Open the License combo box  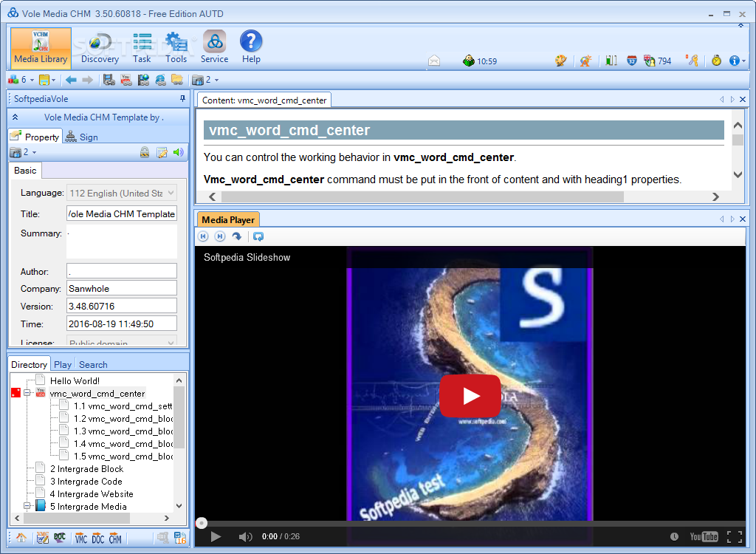tap(122, 341)
